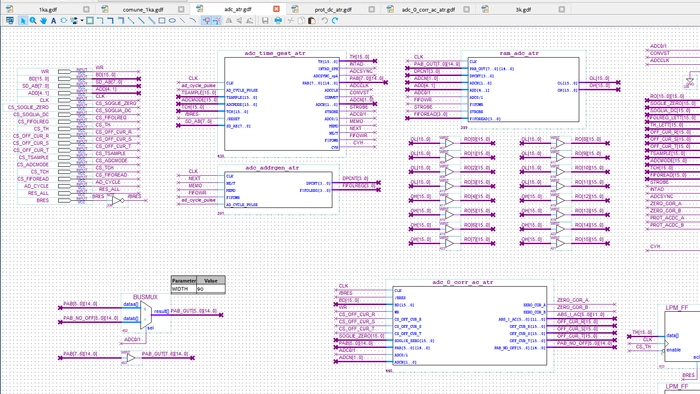Viewport: 700px width, 394px height.
Task: Select the Orthogonal Bus tool
Action: coord(111,21)
